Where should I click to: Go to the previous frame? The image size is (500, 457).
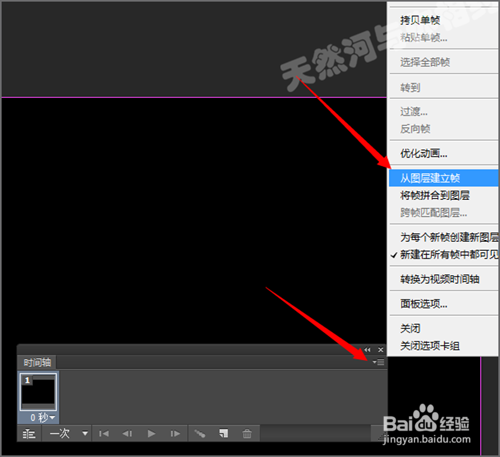tap(127, 434)
